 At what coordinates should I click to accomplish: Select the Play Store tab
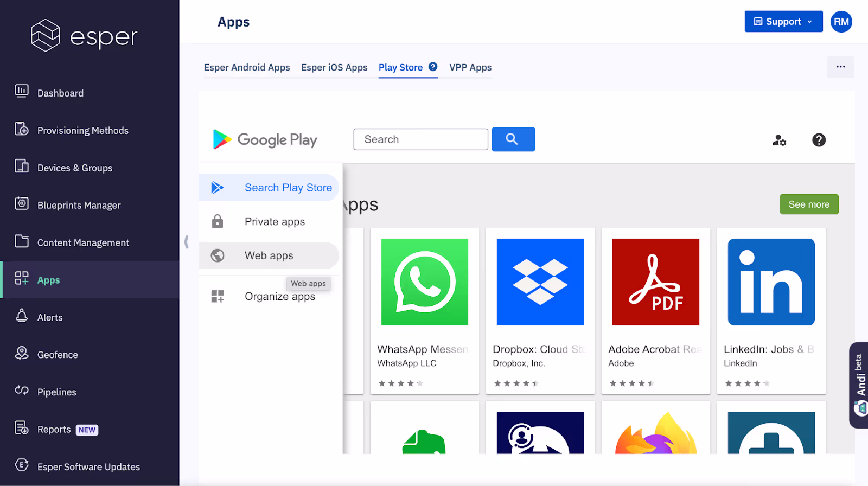click(x=400, y=67)
